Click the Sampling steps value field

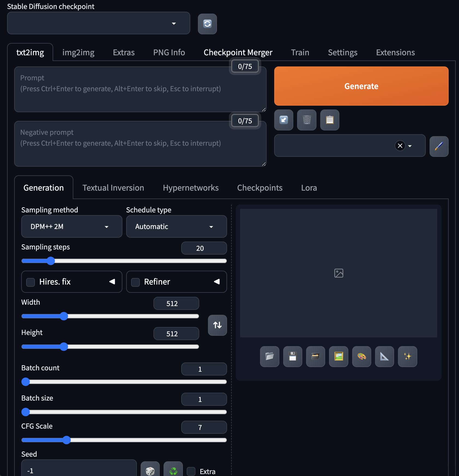tap(204, 248)
